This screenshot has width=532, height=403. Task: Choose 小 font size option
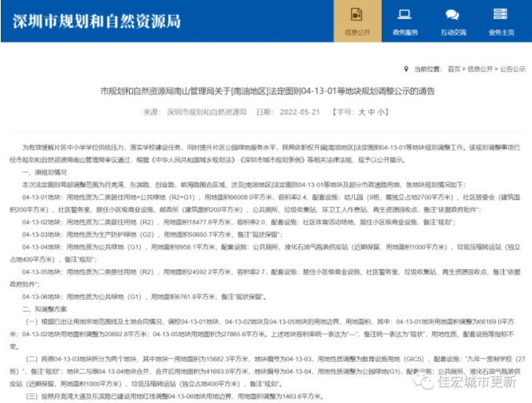click(381, 113)
